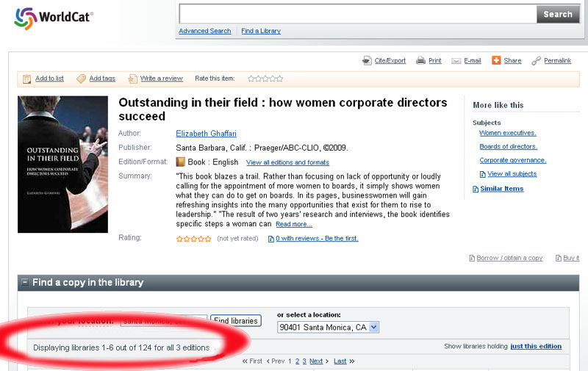Click in the main search input field
Image resolution: width=588 pixels, height=371 pixels.
[358, 14]
